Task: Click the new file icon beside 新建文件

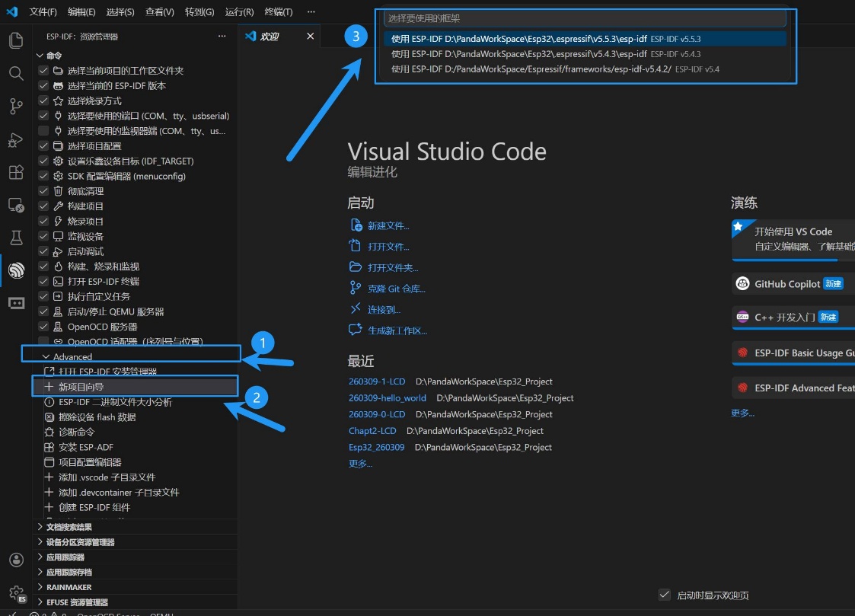Action: pyautogui.click(x=356, y=225)
